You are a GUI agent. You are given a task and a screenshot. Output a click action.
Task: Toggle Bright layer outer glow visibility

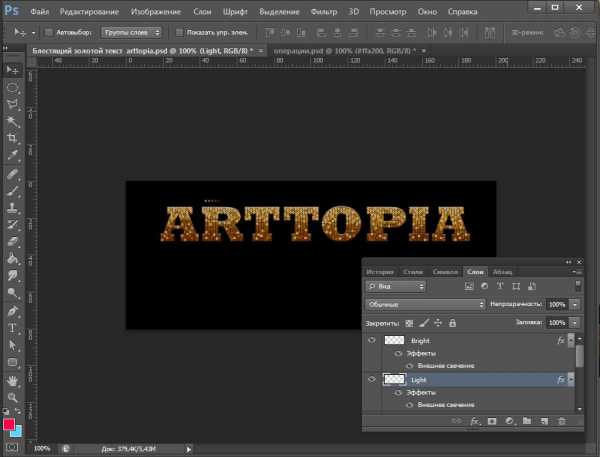pos(409,366)
